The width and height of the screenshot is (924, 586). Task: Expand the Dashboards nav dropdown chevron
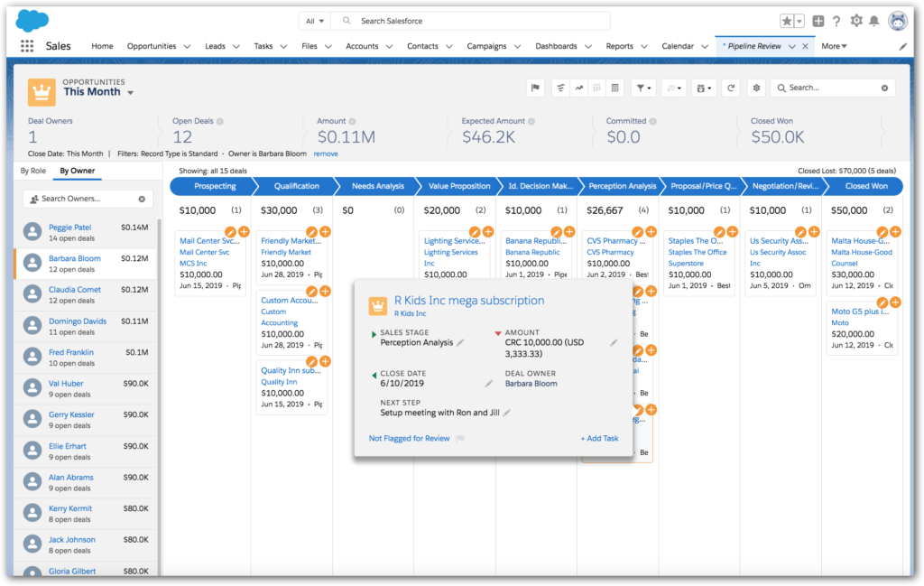[588, 47]
